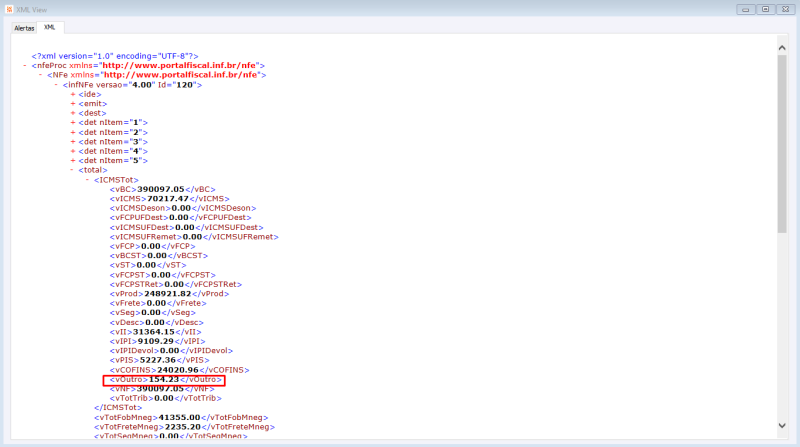
Task: Select the vPIS value 5227.36
Action: click(x=158, y=360)
